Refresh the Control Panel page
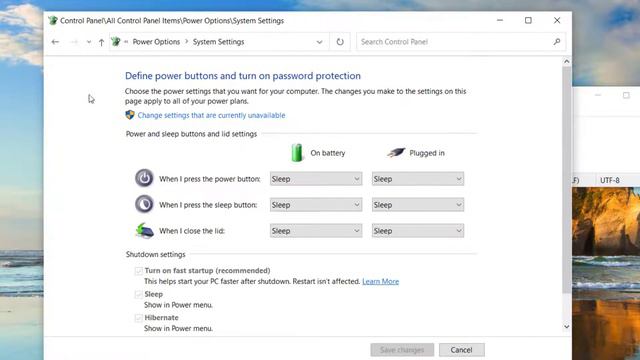Screen dimensions: 640x360 click(x=340, y=42)
